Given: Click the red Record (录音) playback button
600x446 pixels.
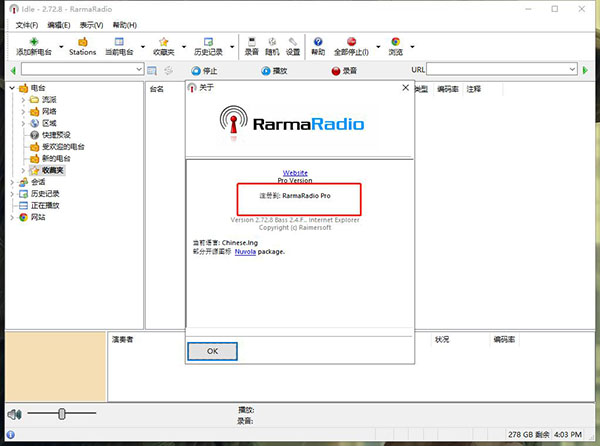Looking at the screenshot, I should (x=344, y=71).
